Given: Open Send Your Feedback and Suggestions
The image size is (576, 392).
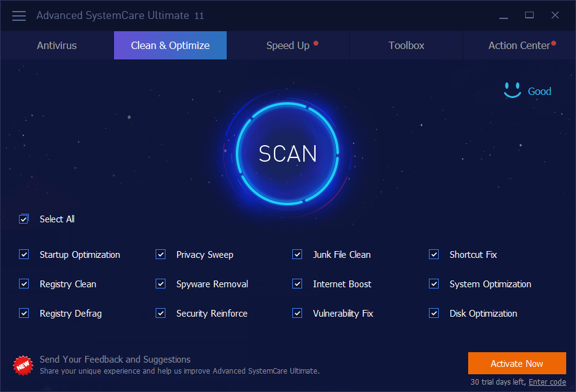Looking at the screenshot, I should (115, 360).
